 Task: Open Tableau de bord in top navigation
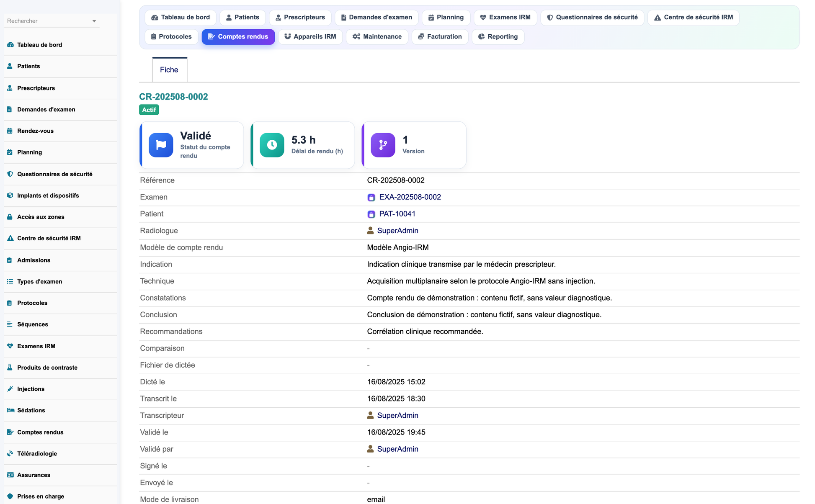tap(181, 18)
